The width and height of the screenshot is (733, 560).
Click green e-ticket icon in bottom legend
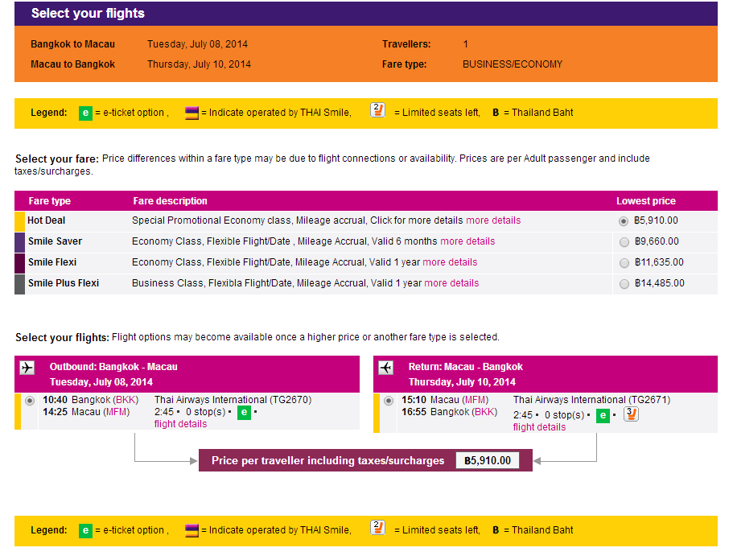click(x=85, y=531)
